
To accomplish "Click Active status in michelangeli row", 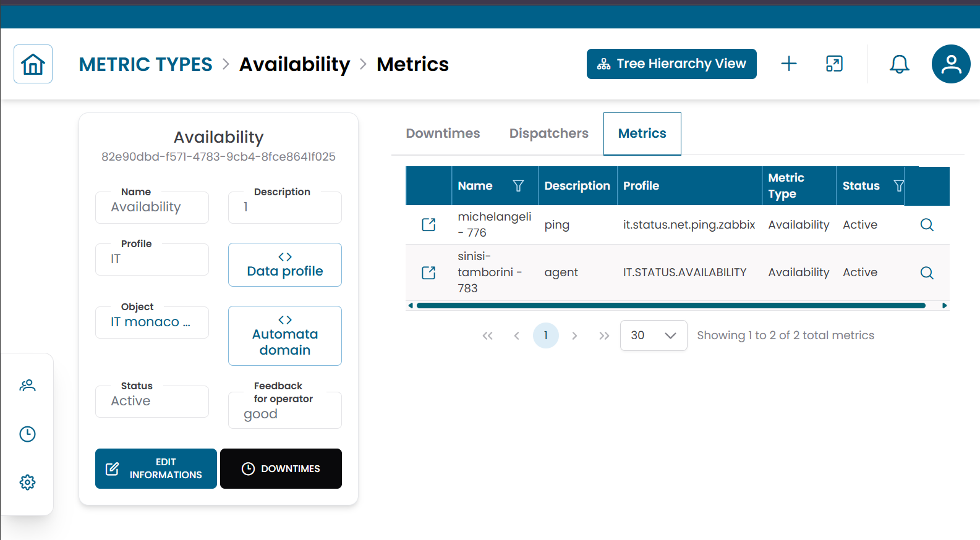I will pos(859,224).
